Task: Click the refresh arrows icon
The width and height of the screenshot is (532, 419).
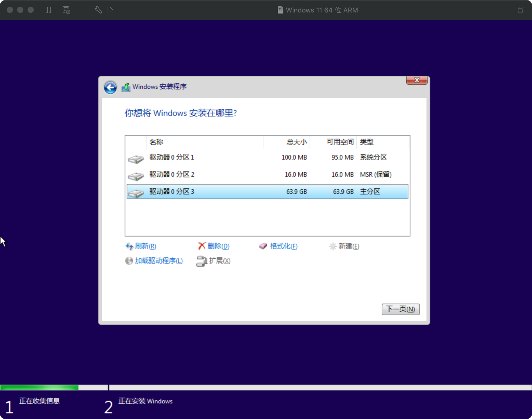Action: click(129, 246)
